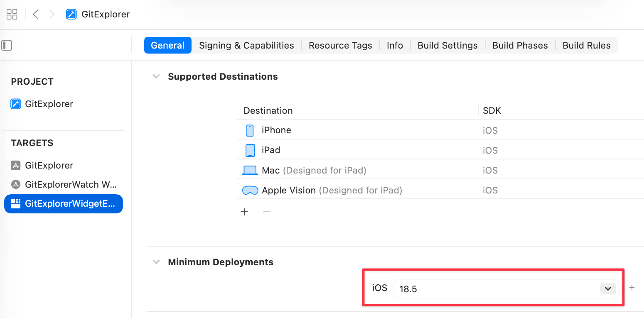Click the GitExplorer app target icon
The height and width of the screenshot is (318, 644).
[15, 165]
